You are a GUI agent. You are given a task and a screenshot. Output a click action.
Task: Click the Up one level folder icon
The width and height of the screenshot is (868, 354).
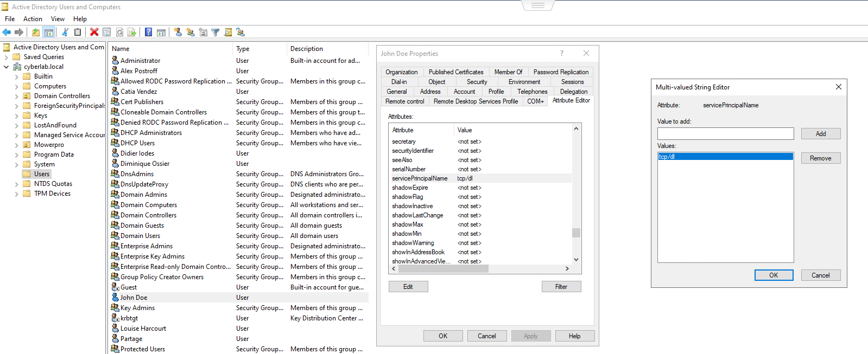point(36,33)
